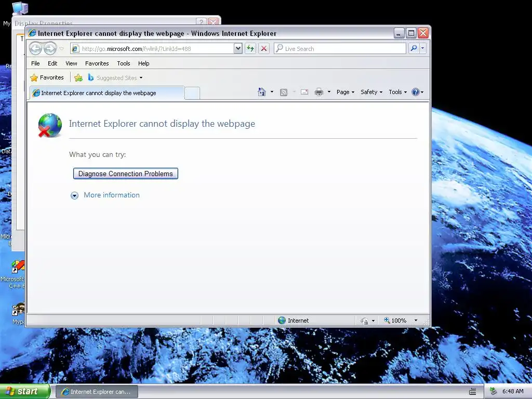Click the RSS feeds icon
The height and width of the screenshot is (399, 532).
coord(284,92)
